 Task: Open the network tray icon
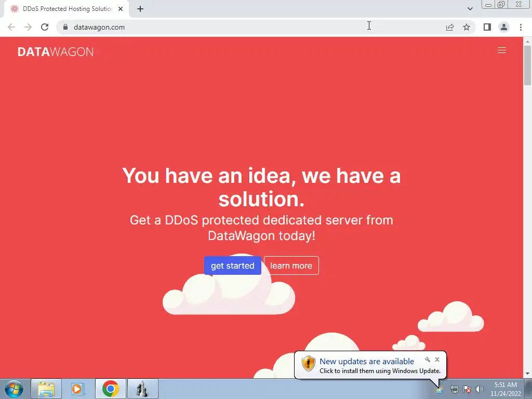pos(454,389)
